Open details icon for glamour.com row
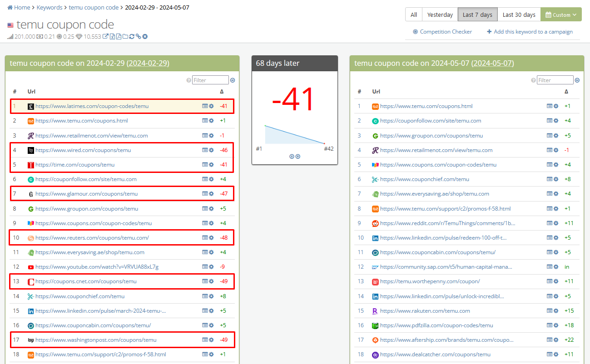Viewport: 590px width, 364px height. (x=205, y=194)
